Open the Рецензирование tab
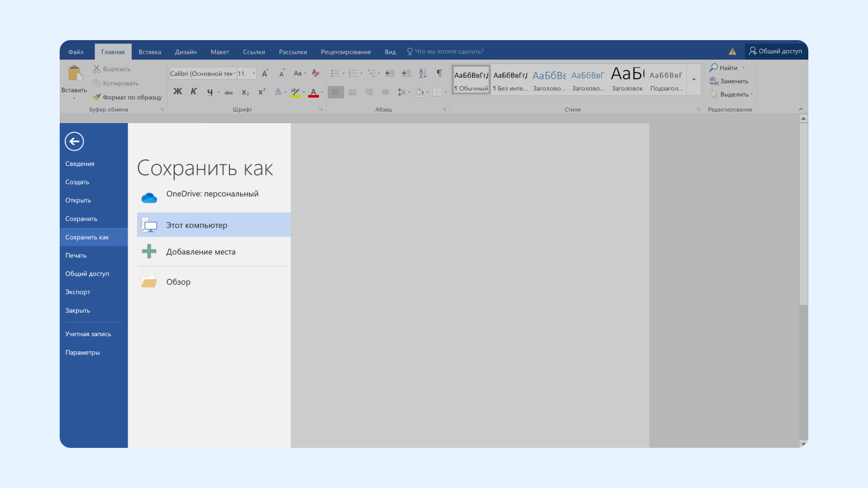The width and height of the screenshot is (868, 488). [x=346, y=51]
